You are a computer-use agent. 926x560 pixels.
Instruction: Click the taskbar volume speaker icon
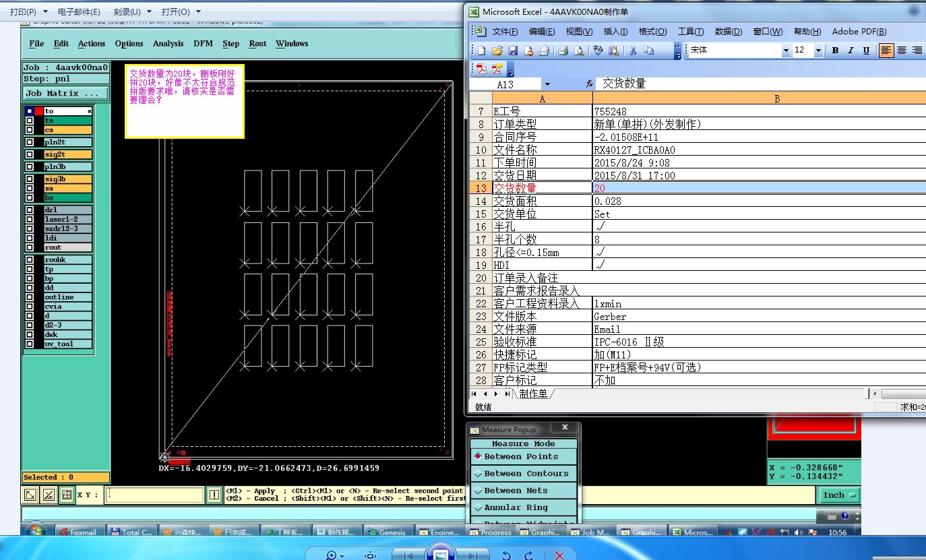[798, 532]
